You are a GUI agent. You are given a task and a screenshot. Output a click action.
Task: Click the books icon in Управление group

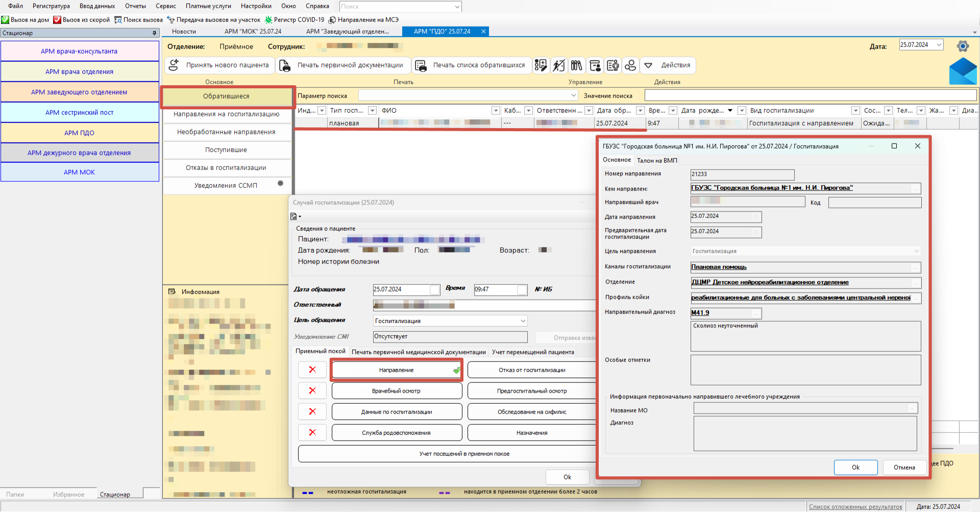tap(576, 65)
